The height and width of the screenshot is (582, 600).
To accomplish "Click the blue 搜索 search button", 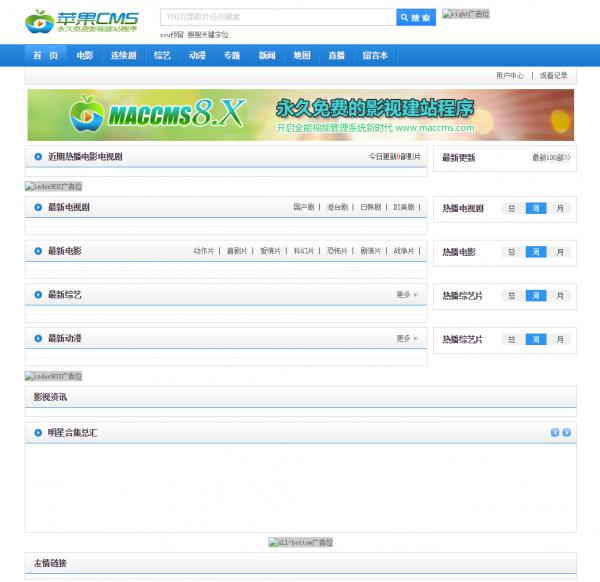I will coord(416,18).
